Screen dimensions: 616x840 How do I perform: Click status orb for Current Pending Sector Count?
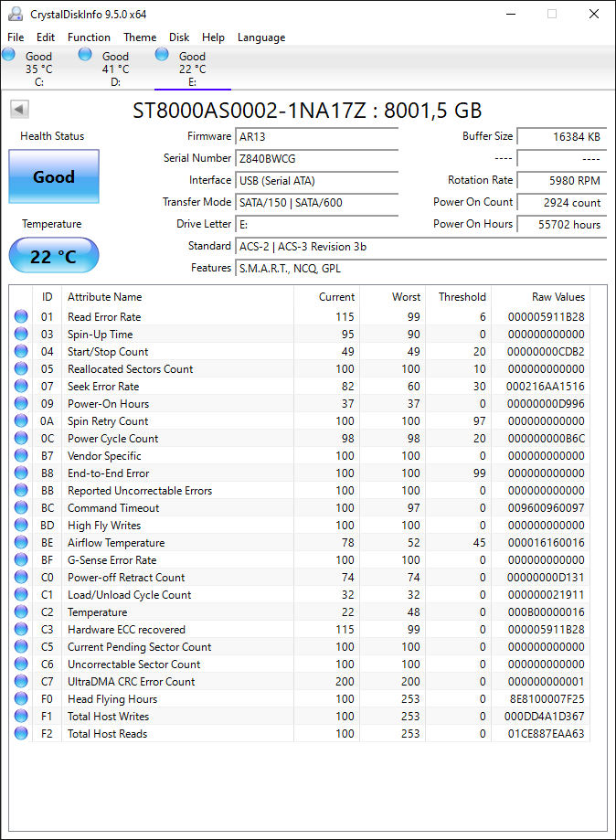tap(21, 646)
